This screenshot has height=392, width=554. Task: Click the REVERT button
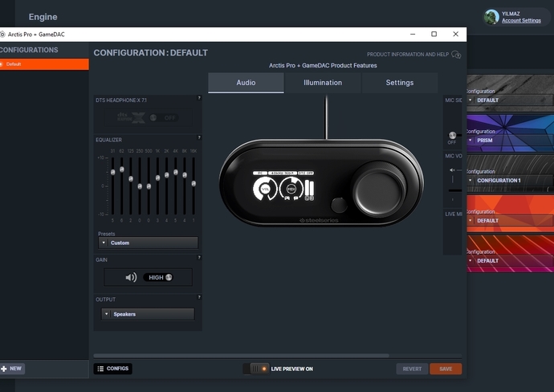(412, 369)
